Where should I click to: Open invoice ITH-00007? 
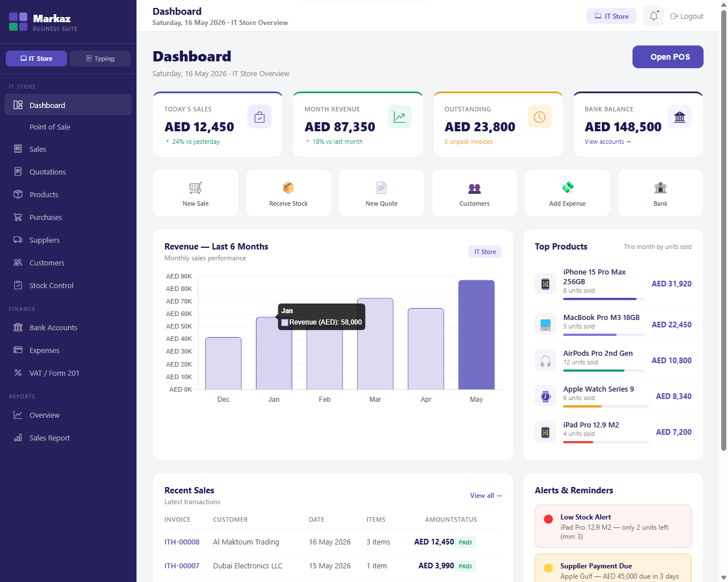pyautogui.click(x=182, y=566)
